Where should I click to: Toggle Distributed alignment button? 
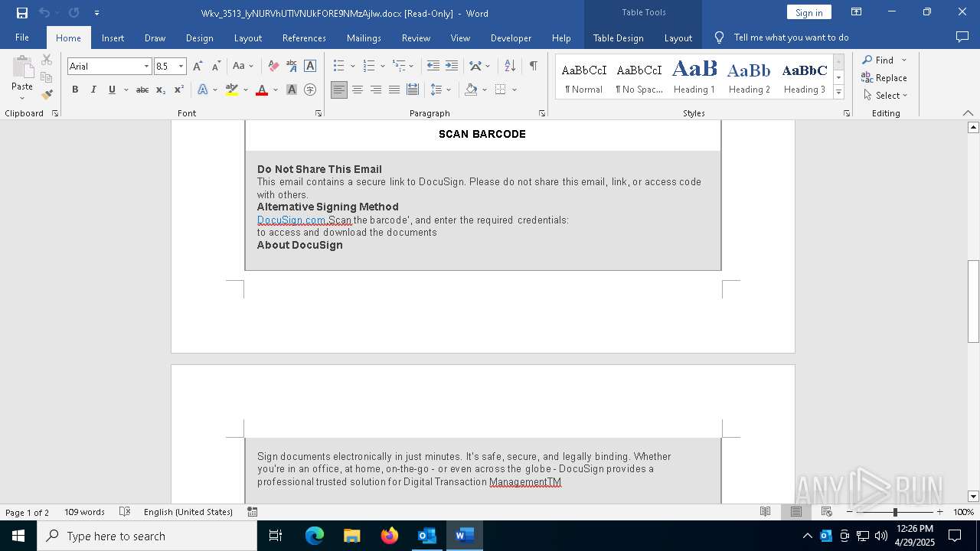(x=413, y=90)
